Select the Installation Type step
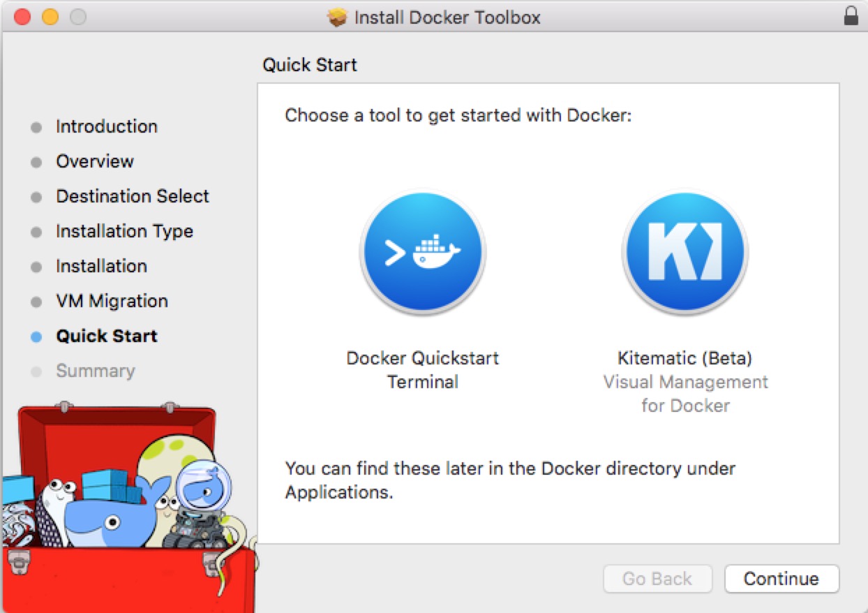The height and width of the screenshot is (613, 868). (124, 231)
